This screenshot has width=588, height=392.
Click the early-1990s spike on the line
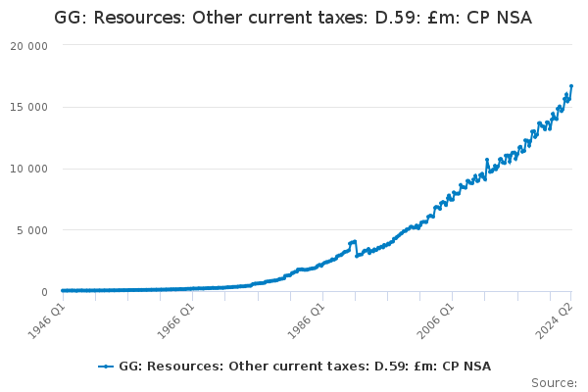coord(353,241)
